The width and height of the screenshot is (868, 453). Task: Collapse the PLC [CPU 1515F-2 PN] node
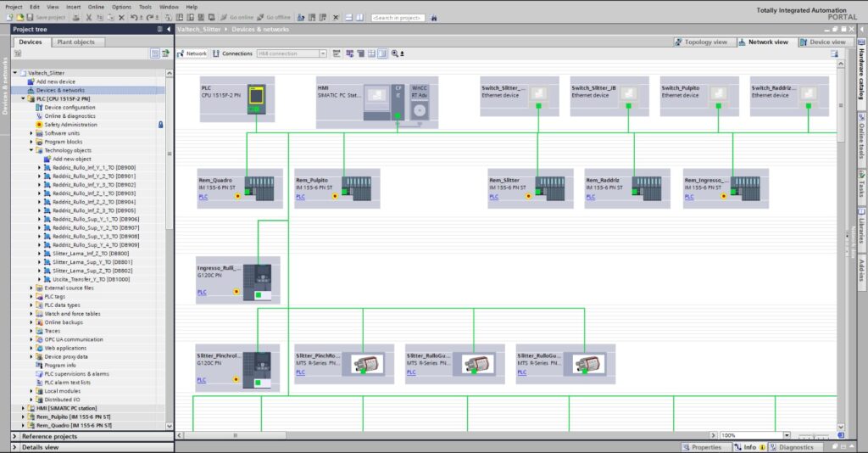click(23, 98)
